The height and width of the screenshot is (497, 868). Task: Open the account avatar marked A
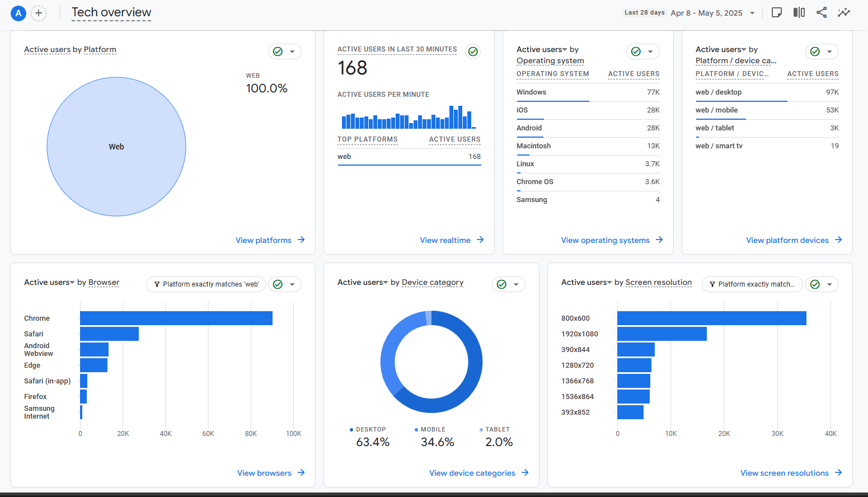click(18, 13)
